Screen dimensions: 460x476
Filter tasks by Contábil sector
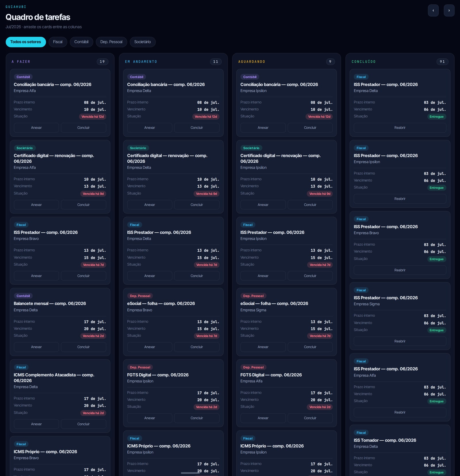coord(81,42)
